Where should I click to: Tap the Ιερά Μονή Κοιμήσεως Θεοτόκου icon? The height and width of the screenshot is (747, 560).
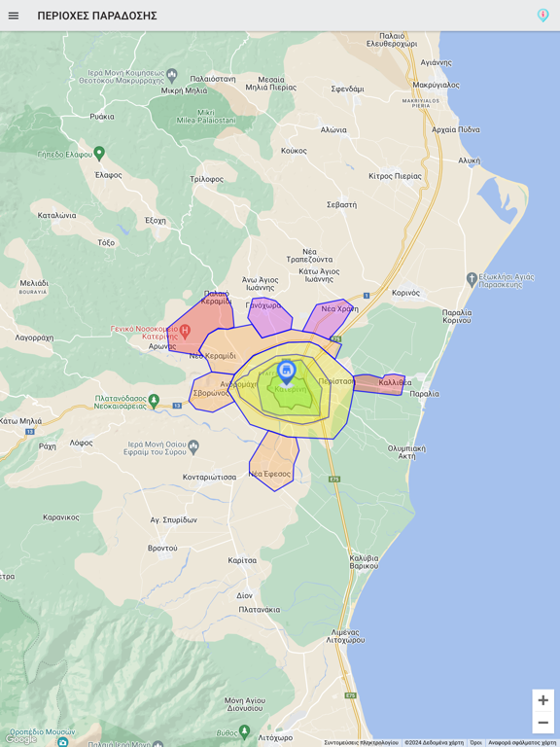click(x=172, y=74)
